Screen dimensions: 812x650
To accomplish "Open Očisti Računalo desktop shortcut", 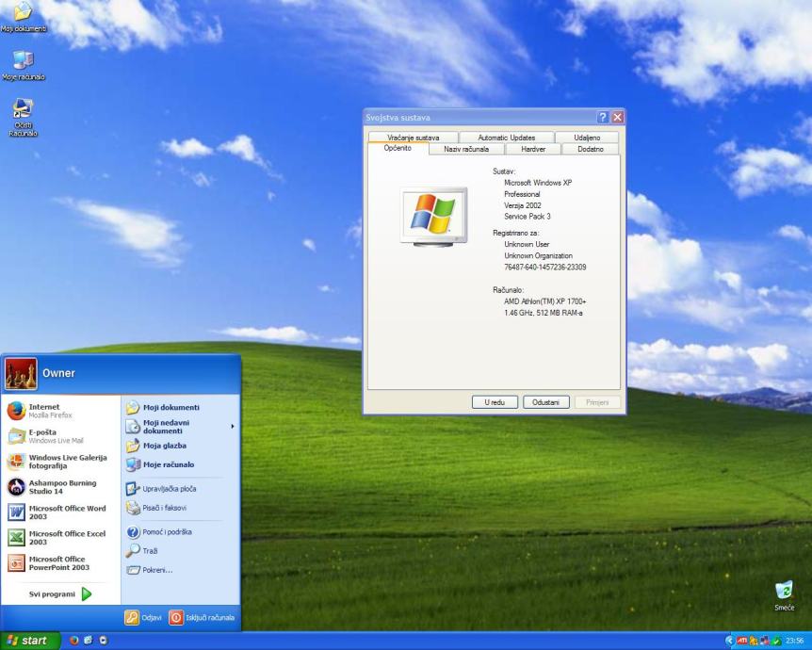I will click(x=23, y=117).
